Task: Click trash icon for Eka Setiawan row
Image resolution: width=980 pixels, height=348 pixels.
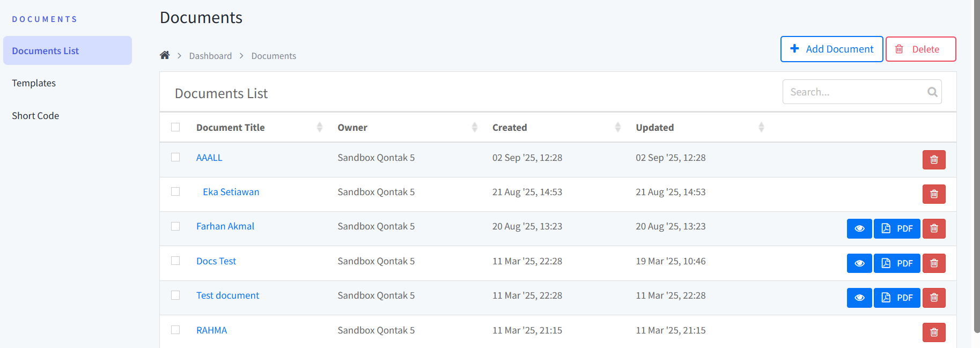Action: [933, 194]
